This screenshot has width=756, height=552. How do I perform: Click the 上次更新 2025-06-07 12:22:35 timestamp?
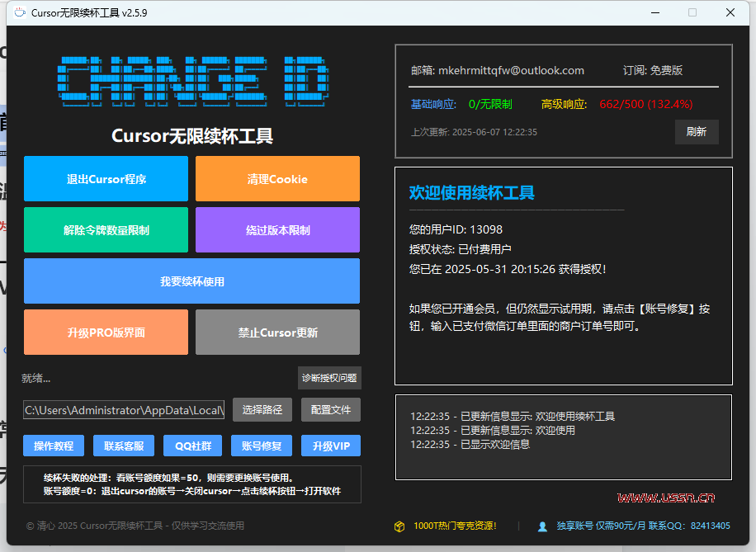(474, 132)
